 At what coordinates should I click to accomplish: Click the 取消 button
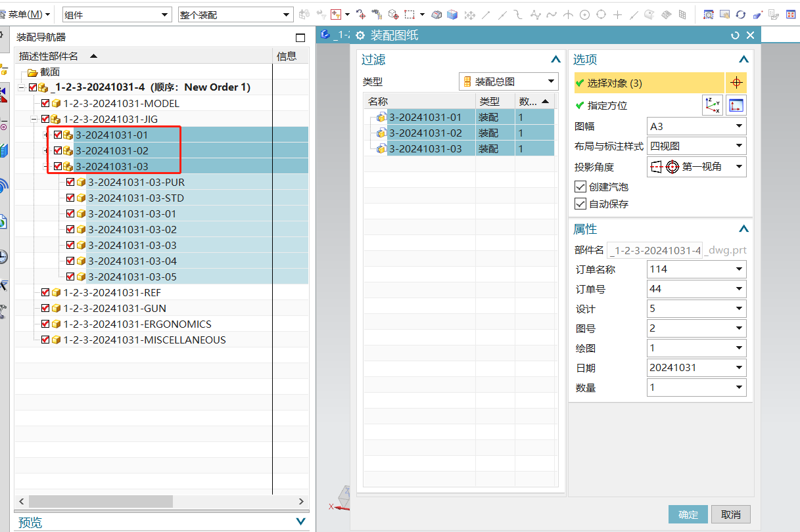(730, 514)
